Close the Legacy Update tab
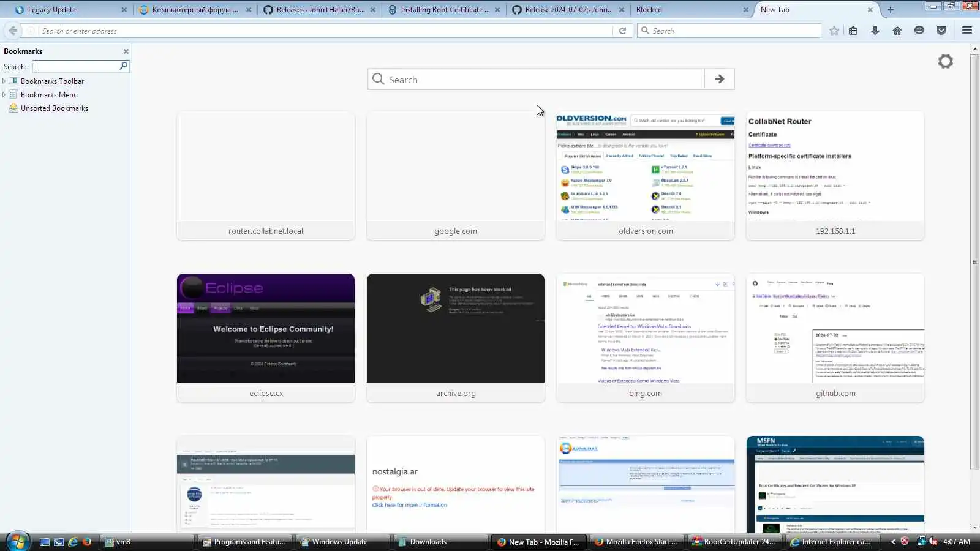Screen dimensions: 980x551 coord(124,10)
